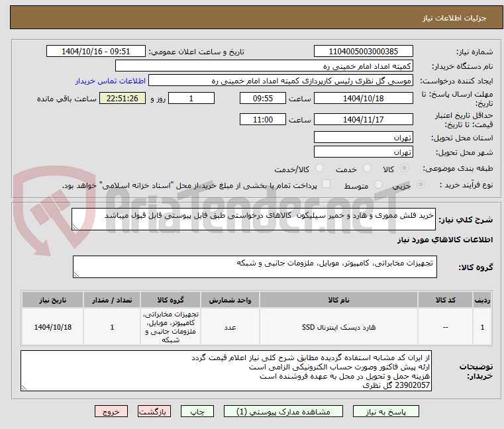504x429 pixels.
Task: Click the بازگشت back button
Action: point(154,411)
